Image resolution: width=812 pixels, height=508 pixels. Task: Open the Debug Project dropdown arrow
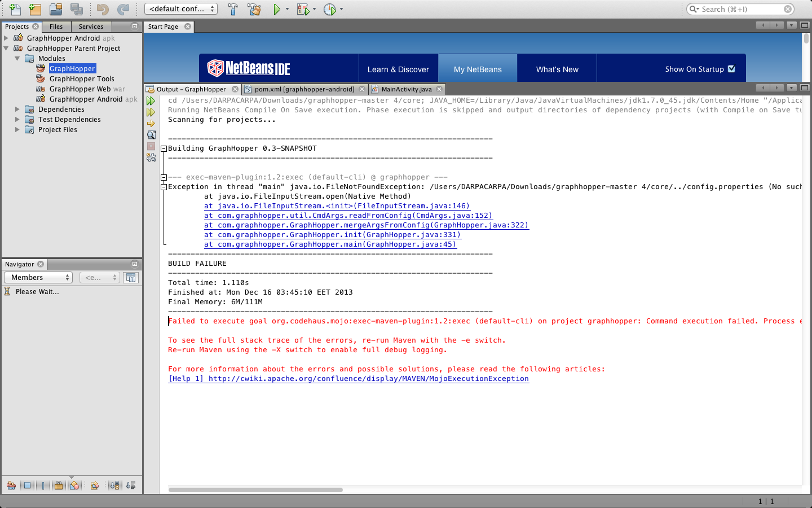click(314, 9)
